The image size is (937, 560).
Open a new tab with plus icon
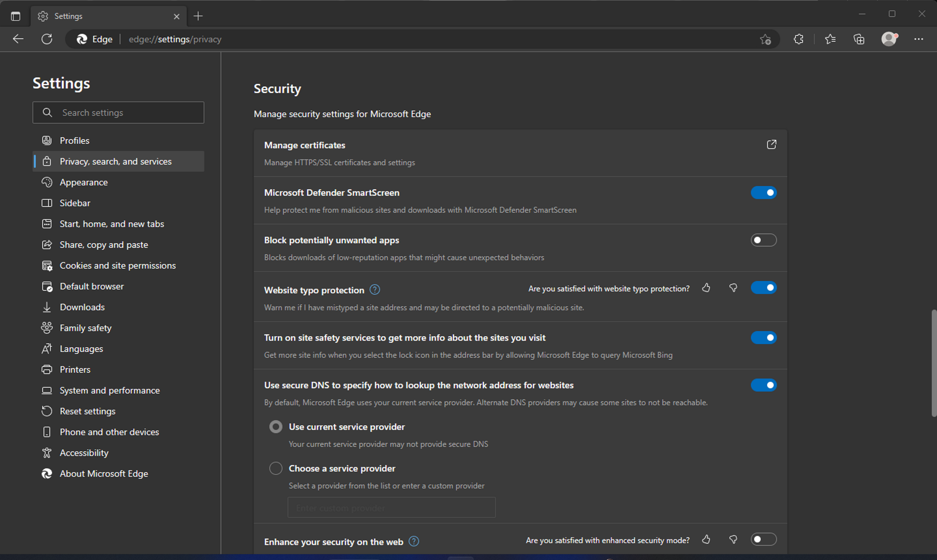point(198,16)
